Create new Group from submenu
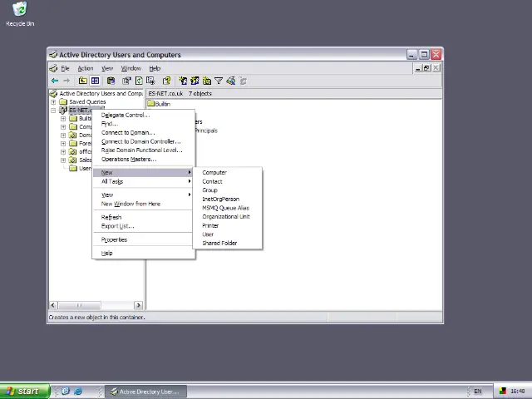The height and width of the screenshot is (399, 532). 227,190
